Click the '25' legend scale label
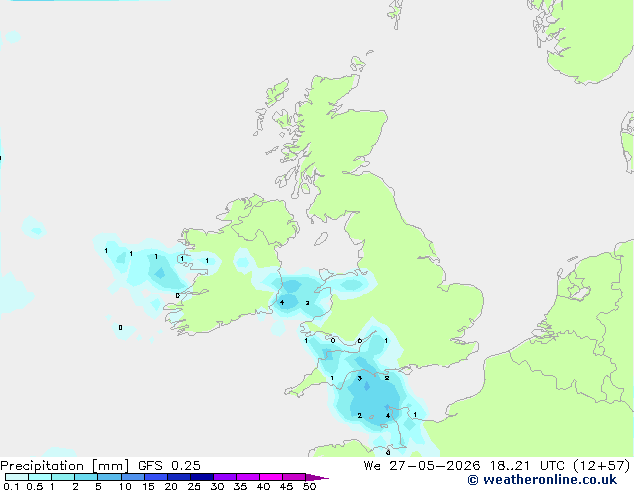The image size is (634, 490). pyautogui.click(x=194, y=486)
